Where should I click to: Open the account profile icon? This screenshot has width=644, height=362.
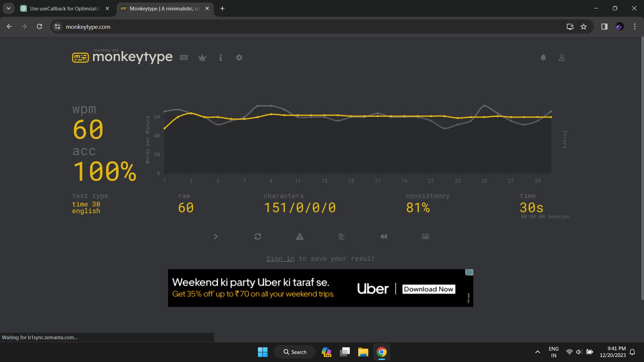[561, 58]
